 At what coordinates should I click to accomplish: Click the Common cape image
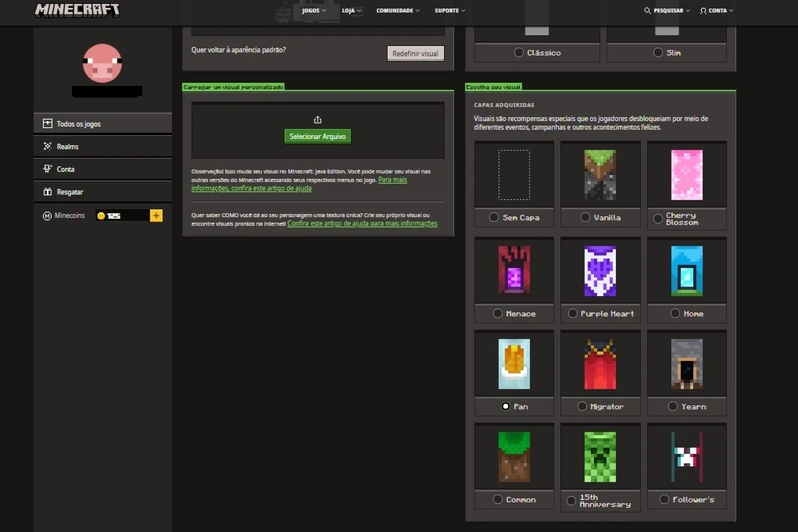[x=514, y=457]
